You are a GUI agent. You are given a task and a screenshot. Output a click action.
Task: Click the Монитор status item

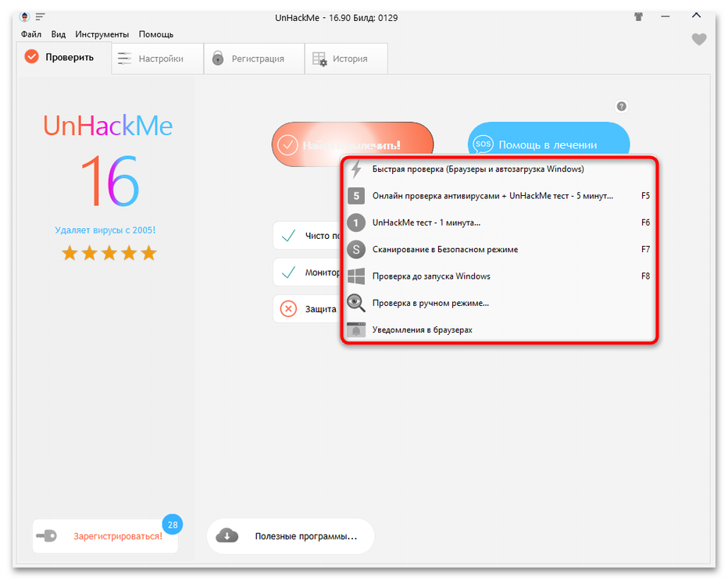point(307,272)
